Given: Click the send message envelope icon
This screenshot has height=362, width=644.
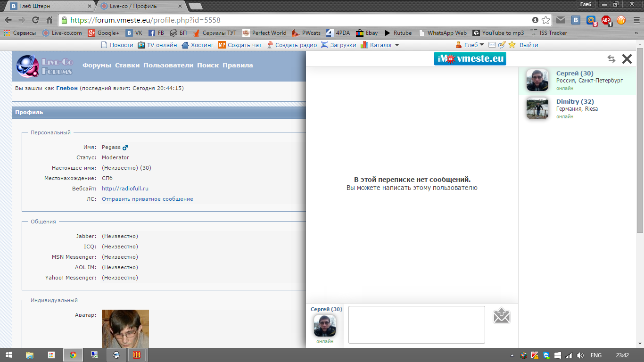Looking at the screenshot, I should [502, 316].
